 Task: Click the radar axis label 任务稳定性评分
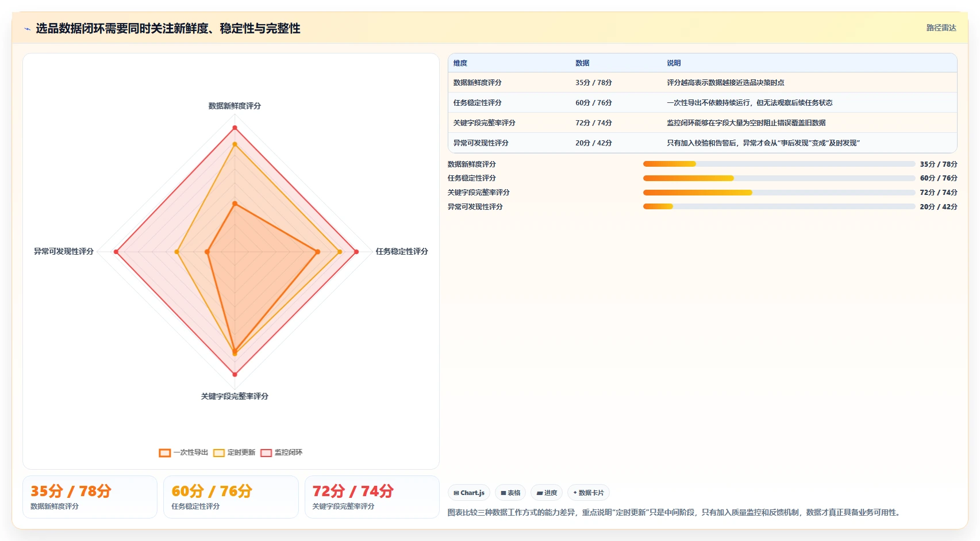(x=402, y=251)
